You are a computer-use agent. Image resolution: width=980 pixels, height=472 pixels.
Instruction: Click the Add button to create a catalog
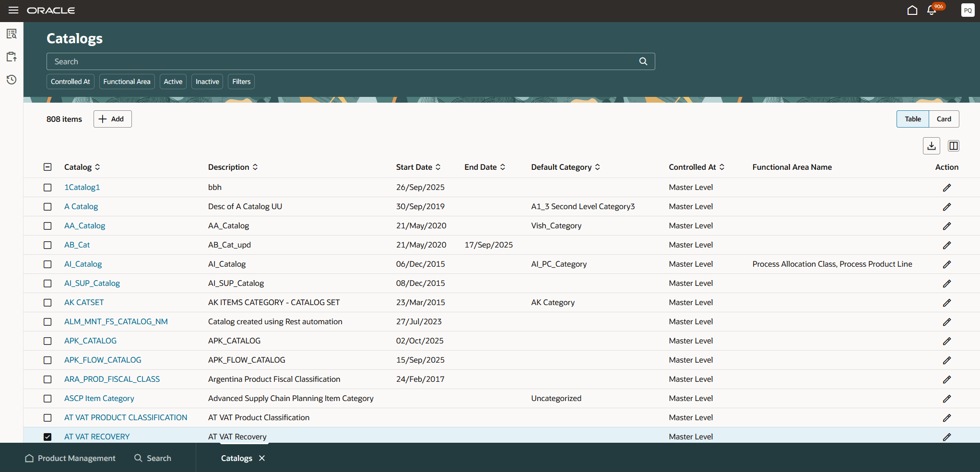click(112, 119)
